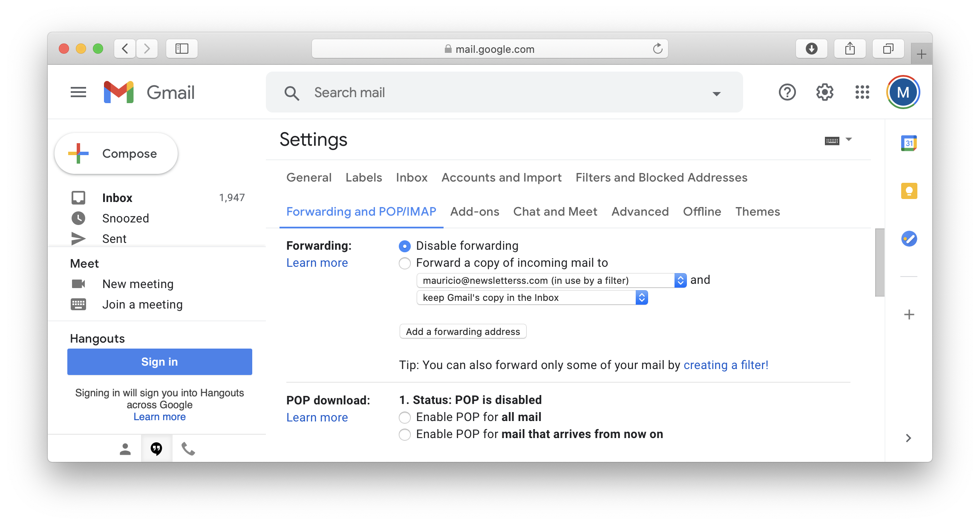Enable POP for mail arriving from now on
The image size is (980, 525).
(x=404, y=435)
